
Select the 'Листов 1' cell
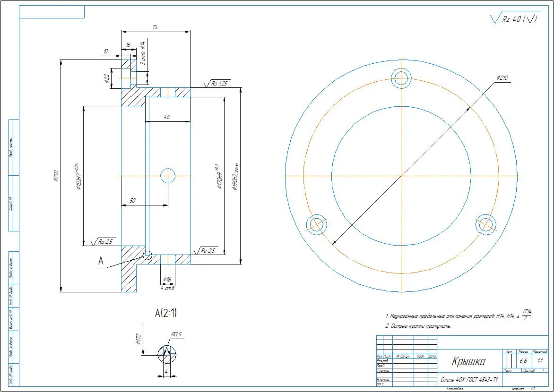[x=534, y=370]
